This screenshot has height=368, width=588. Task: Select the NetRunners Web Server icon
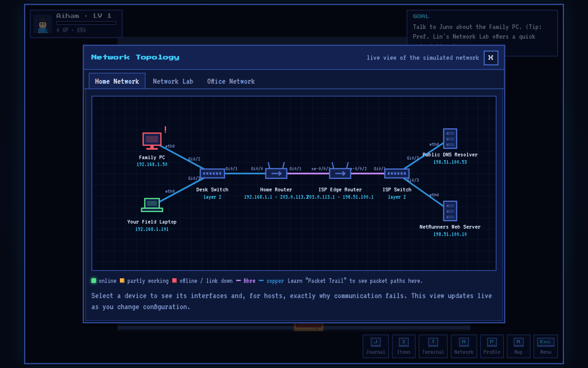[450, 211]
